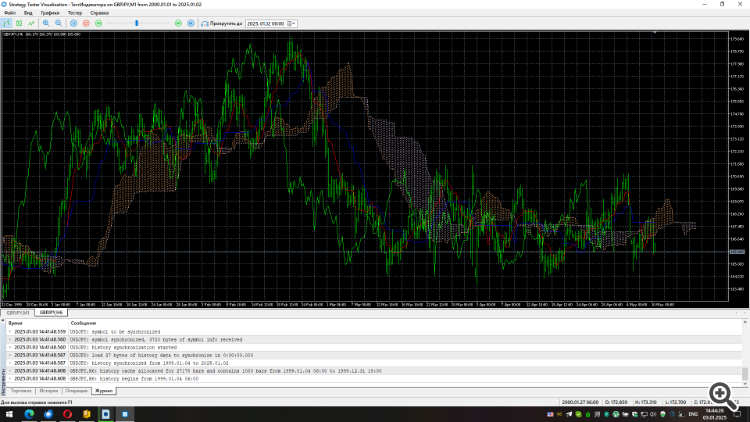Screen dimensions: 750x422
Task: Click blue pause button right of slider
Action: pyautogui.click(x=190, y=23)
